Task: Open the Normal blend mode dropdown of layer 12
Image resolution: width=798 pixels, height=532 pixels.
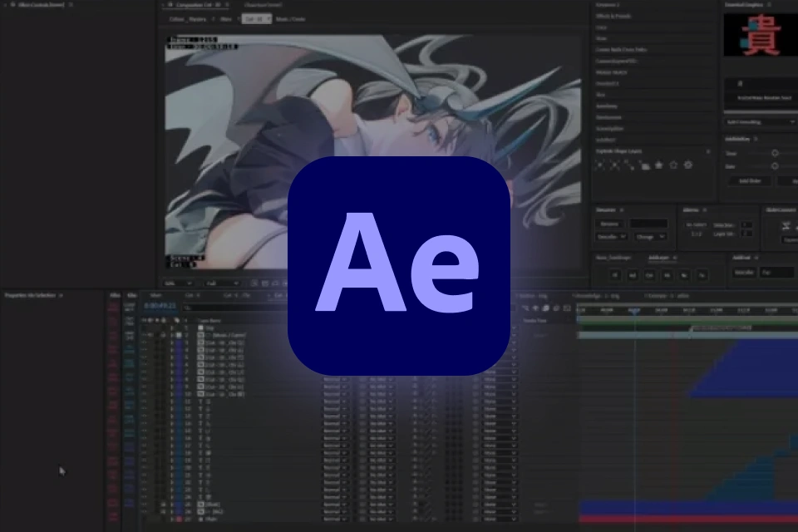Action: pyautogui.click(x=335, y=409)
